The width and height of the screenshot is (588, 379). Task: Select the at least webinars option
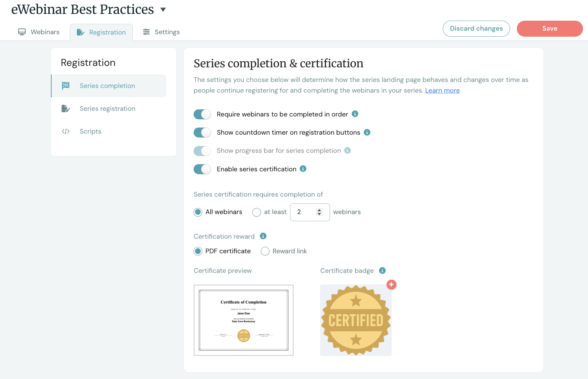pyautogui.click(x=256, y=212)
